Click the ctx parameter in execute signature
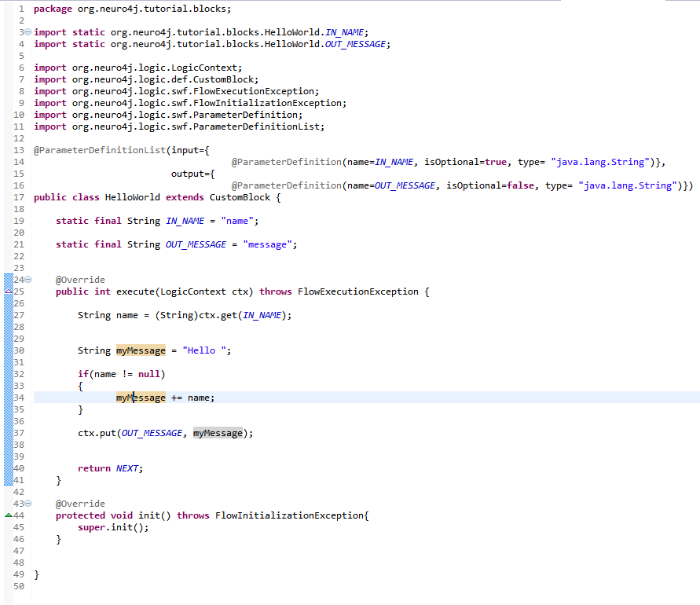The width and height of the screenshot is (700, 605). pyautogui.click(x=240, y=291)
